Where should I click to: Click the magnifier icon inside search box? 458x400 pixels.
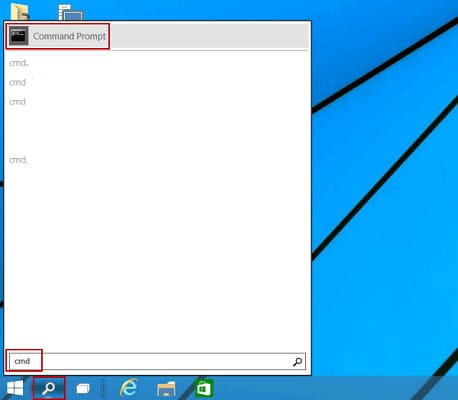[297, 362]
